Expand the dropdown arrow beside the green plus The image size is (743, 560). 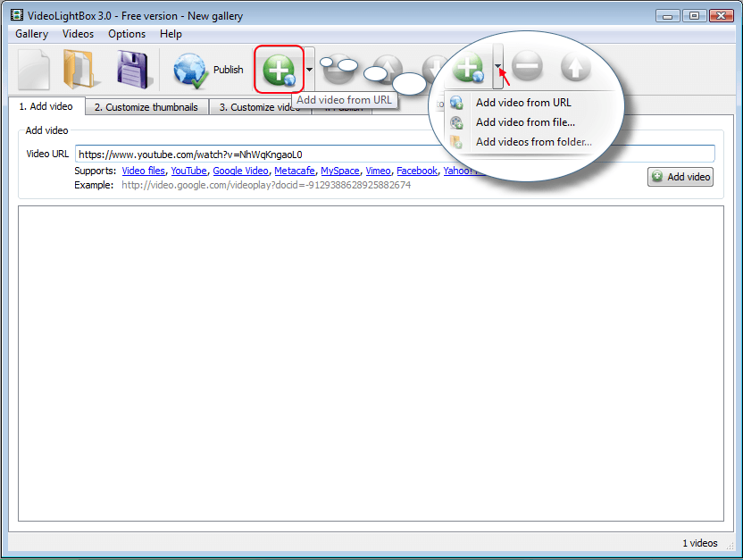click(309, 70)
